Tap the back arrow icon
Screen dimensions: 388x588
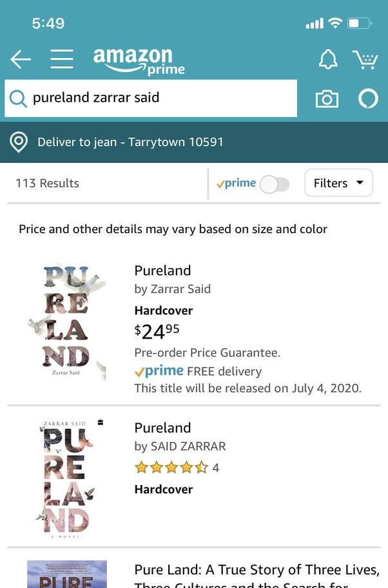click(21, 60)
